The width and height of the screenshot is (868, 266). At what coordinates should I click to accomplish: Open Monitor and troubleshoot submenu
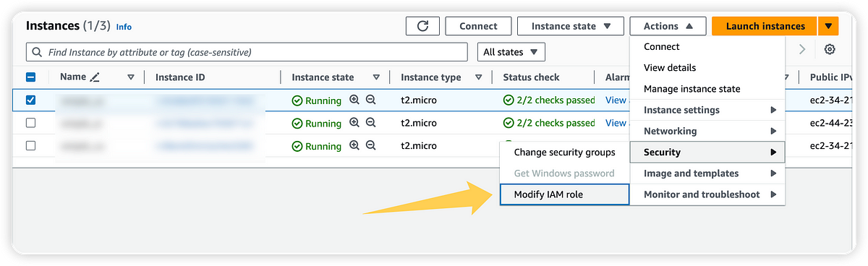pyautogui.click(x=707, y=194)
